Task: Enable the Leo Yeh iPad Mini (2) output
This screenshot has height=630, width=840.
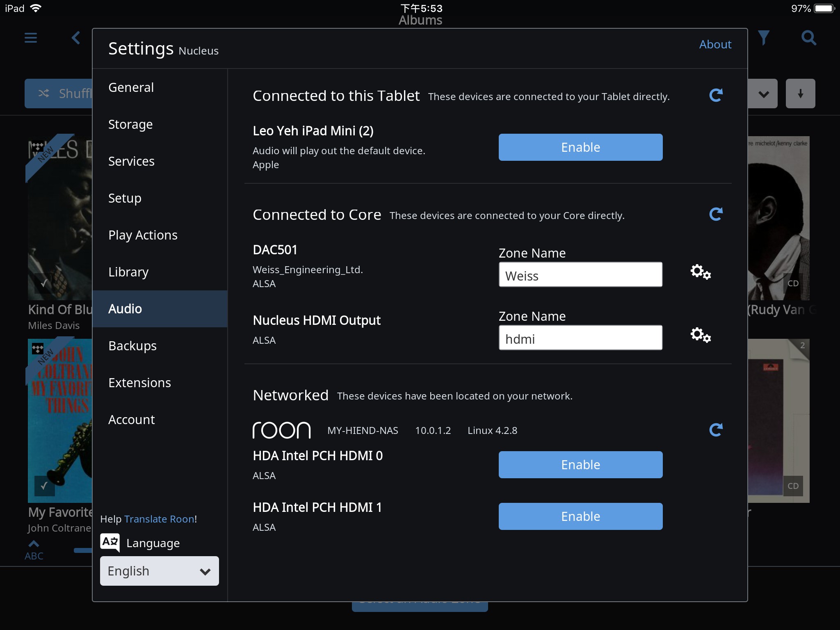Action: [580, 147]
